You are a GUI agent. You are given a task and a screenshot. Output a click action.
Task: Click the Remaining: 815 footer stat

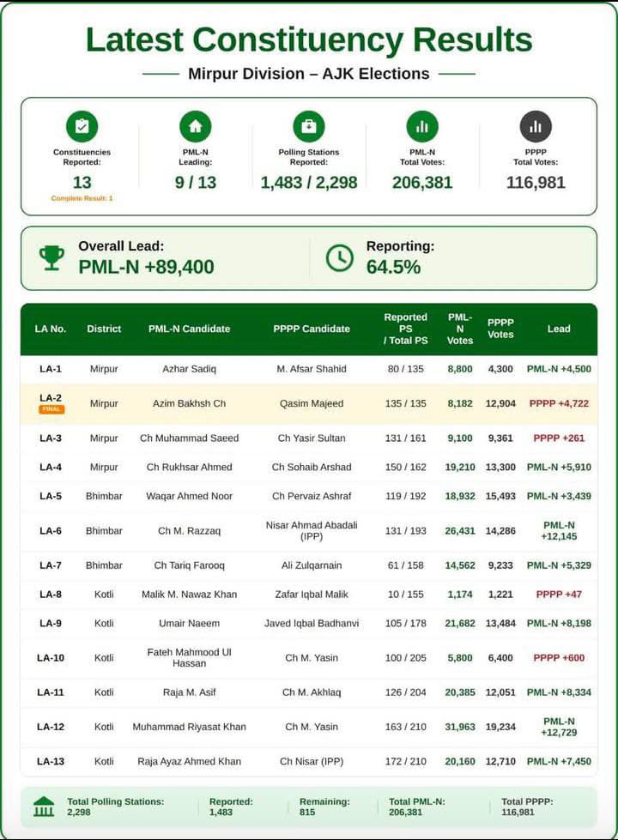click(x=324, y=807)
